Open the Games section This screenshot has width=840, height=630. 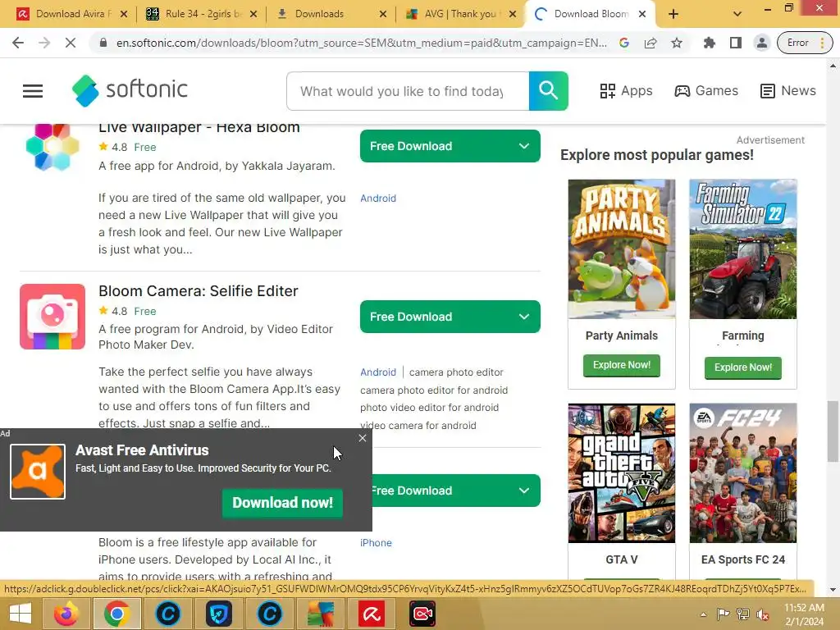[706, 90]
